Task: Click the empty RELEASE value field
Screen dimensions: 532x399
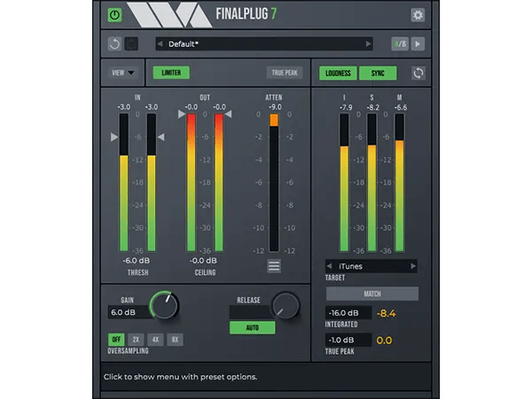Action: pyautogui.click(x=251, y=312)
